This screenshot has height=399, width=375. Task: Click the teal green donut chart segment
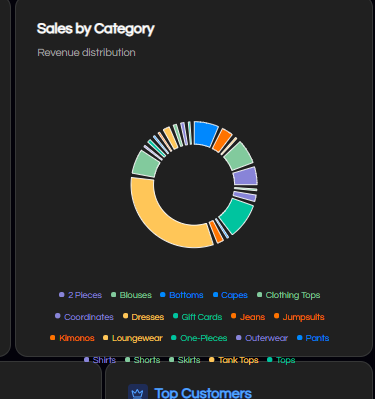pyautogui.click(x=237, y=215)
